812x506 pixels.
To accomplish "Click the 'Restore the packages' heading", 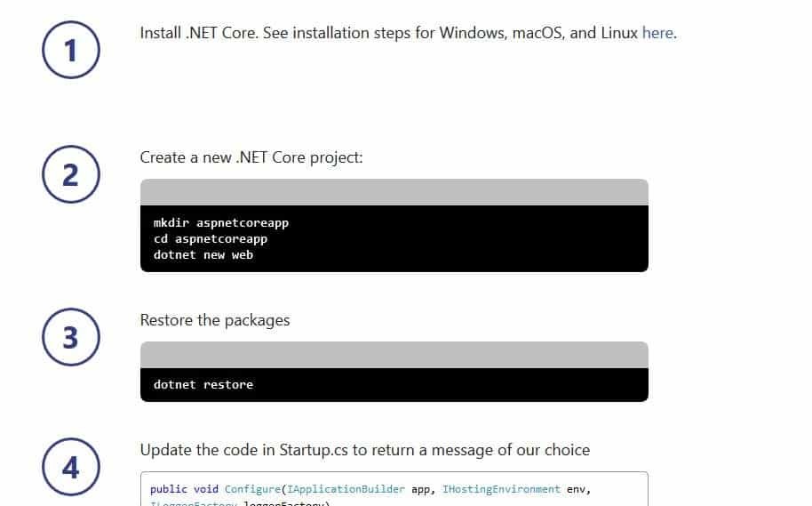I will click(x=215, y=320).
